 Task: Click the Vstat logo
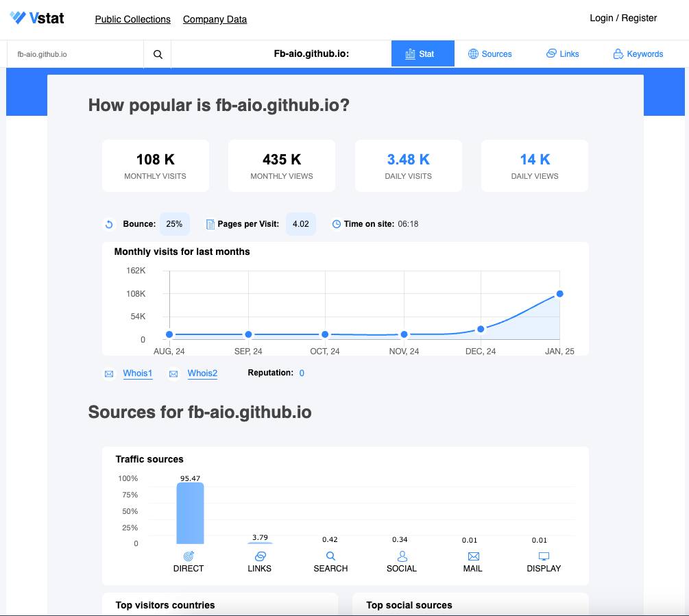(37, 18)
